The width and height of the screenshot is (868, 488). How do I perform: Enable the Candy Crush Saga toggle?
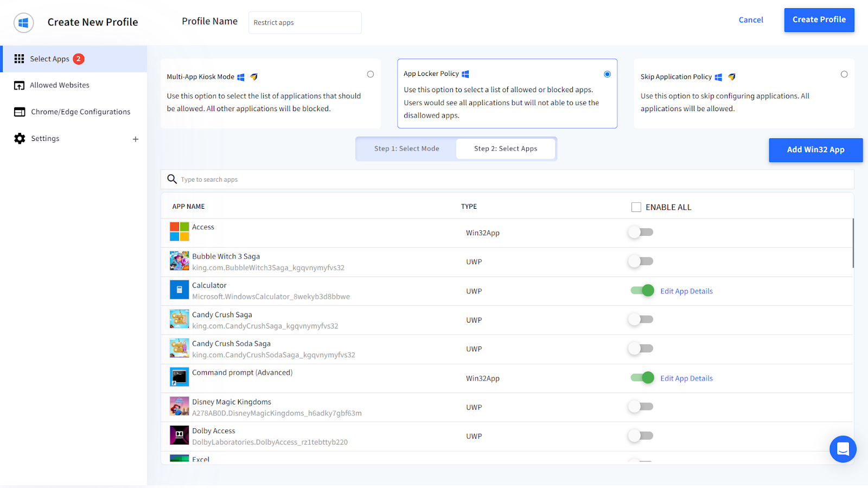coord(640,319)
